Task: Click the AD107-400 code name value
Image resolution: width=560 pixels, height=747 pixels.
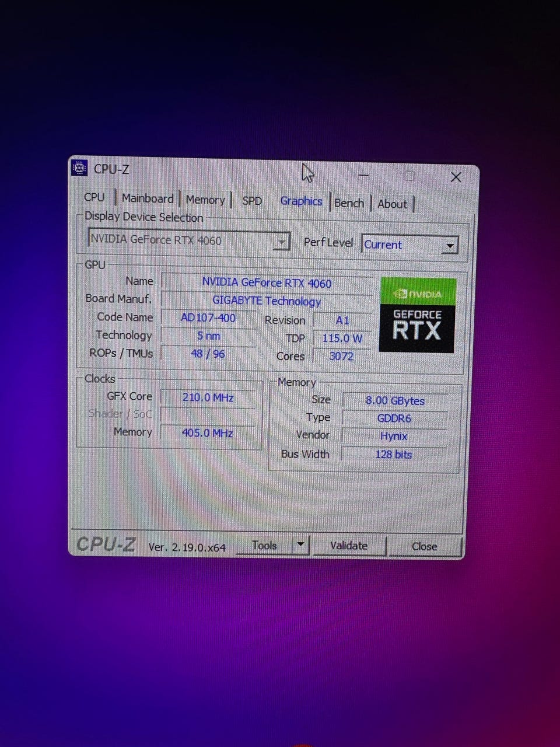Action: click(x=208, y=318)
